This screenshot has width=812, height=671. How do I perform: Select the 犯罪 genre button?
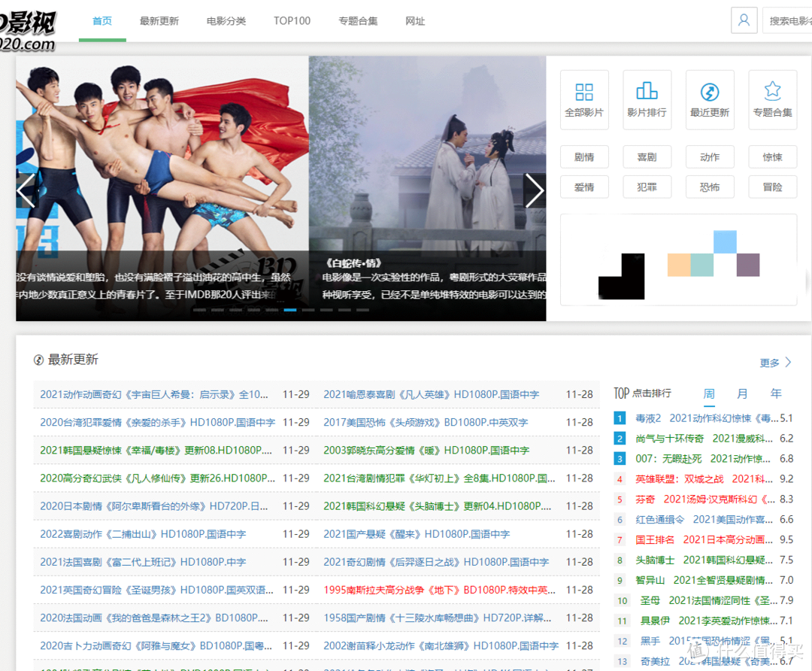coord(647,187)
